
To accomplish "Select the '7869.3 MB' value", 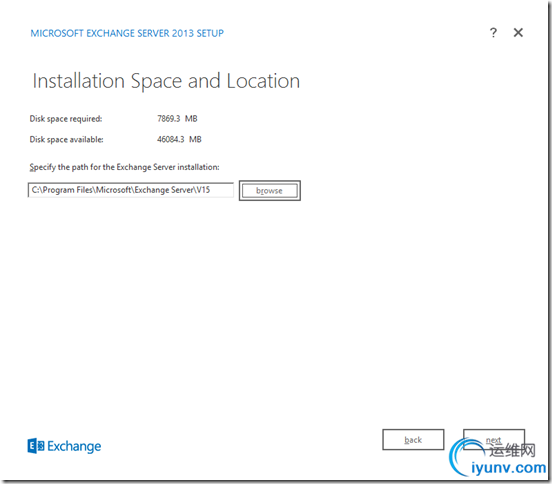I will [x=177, y=119].
